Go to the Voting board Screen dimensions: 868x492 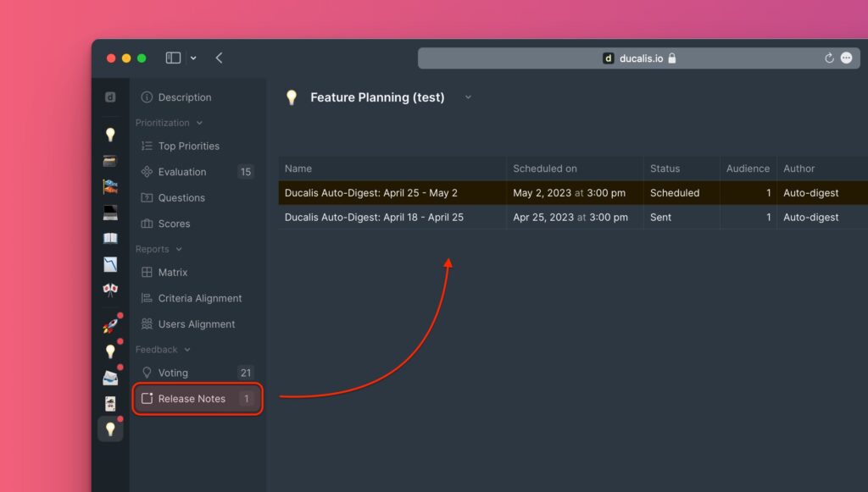point(197,373)
